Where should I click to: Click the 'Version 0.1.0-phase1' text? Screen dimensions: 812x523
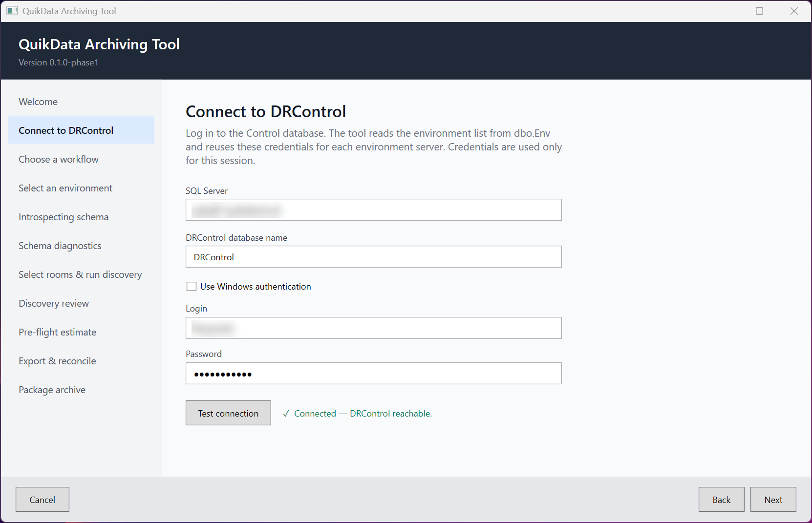click(59, 63)
